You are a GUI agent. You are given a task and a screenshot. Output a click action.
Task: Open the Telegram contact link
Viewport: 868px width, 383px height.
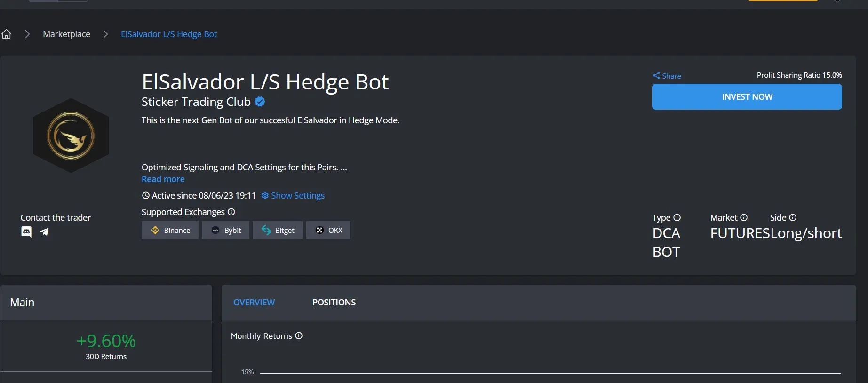coord(44,231)
